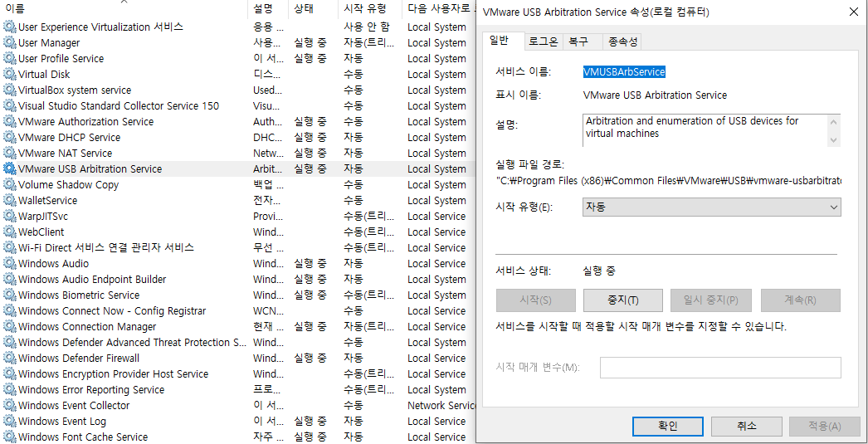The height and width of the screenshot is (444, 868).
Task: Click gear icon of VMware DHCP Service
Action: pyautogui.click(x=9, y=137)
